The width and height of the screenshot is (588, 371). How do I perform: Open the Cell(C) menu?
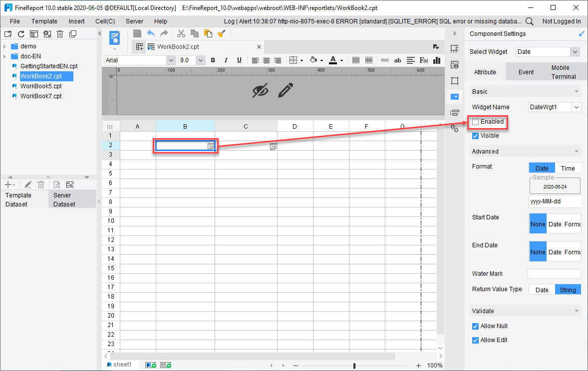click(105, 21)
